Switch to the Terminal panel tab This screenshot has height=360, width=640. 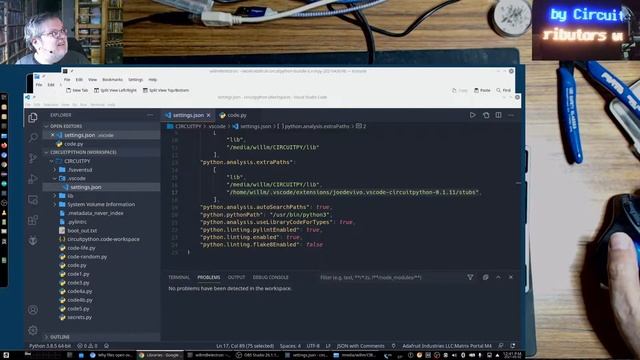tap(179, 277)
